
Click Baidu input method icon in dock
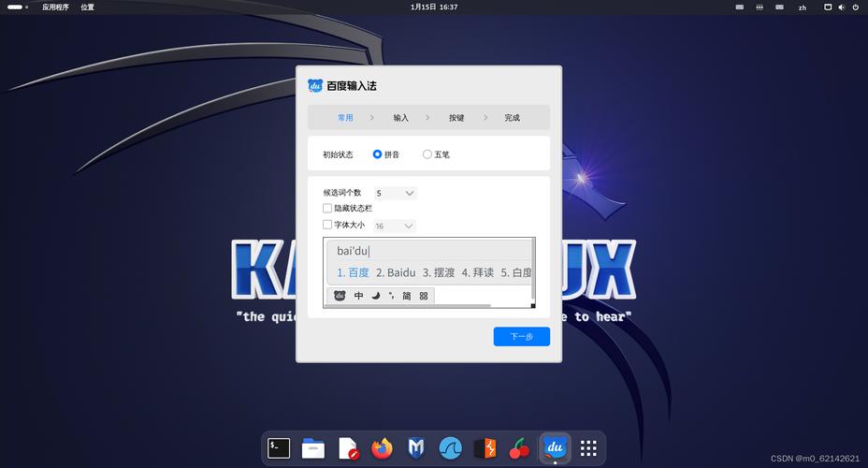(x=555, y=447)
